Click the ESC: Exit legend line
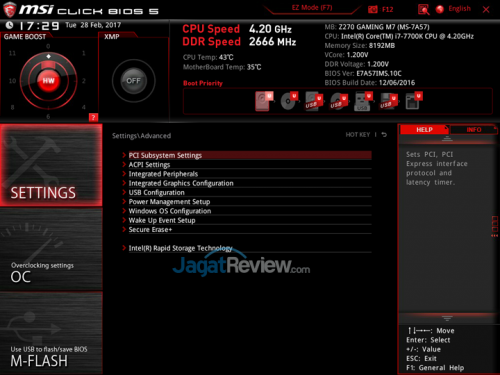This screenshot has width=500, height=375. coord(421,358)
